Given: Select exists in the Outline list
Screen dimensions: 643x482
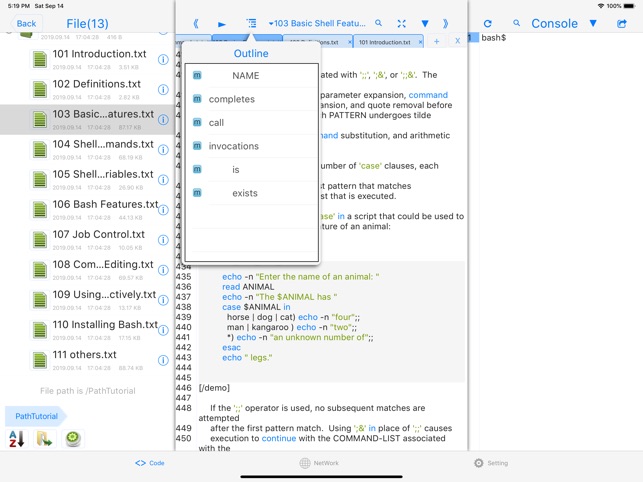Looking at the screenshot, I should point(251,193).
